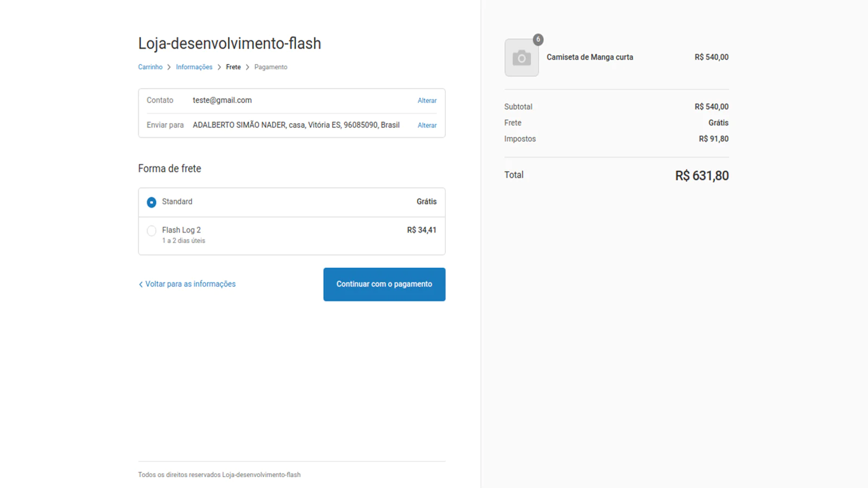Click the Subtotal label in order summary
The image size is (868, 488).
point(518,107)
